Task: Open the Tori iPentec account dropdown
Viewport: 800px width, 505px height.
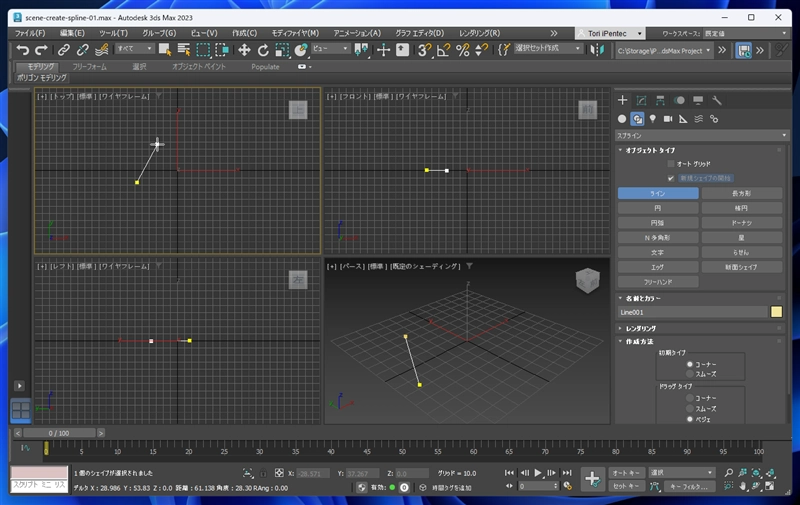Action: (x=610, y=33)
